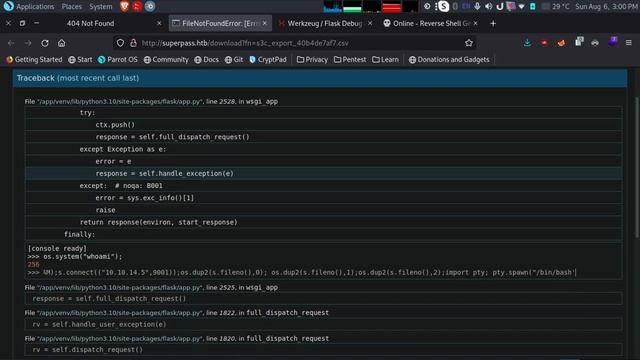Open the volume control tray icon
This screenshot has width=640, height=360.
pyautogui.click(x=488, y=6)
